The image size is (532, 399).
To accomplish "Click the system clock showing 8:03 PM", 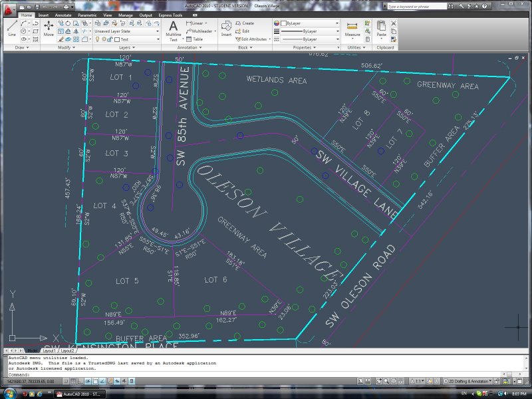I will 519,394.
